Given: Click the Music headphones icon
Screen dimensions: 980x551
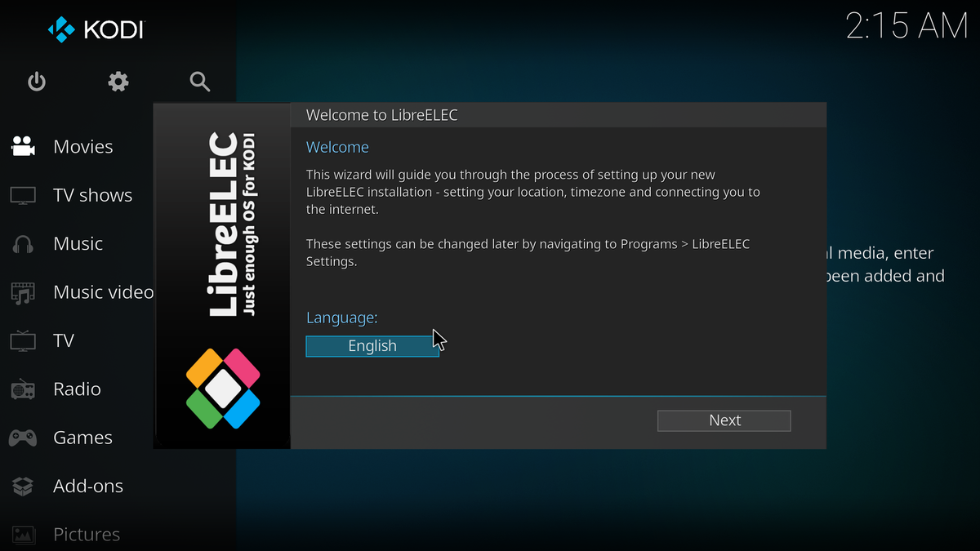Looking at the screenshot, I should [x=23, y=244].
